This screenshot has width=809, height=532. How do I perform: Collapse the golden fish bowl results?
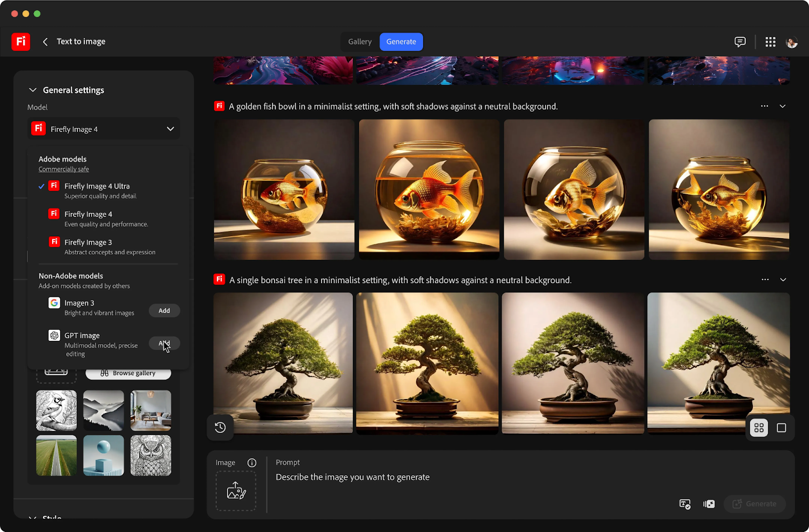[x=782, y=106]
